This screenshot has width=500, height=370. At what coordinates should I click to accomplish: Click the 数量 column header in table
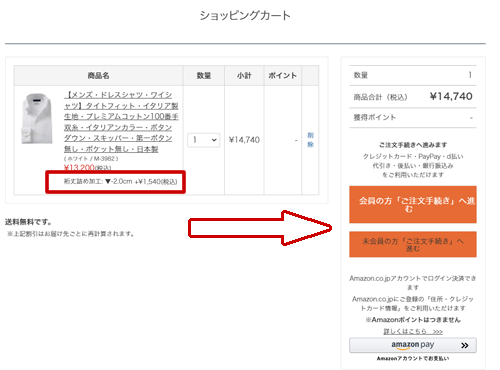[x=204, y=76]
